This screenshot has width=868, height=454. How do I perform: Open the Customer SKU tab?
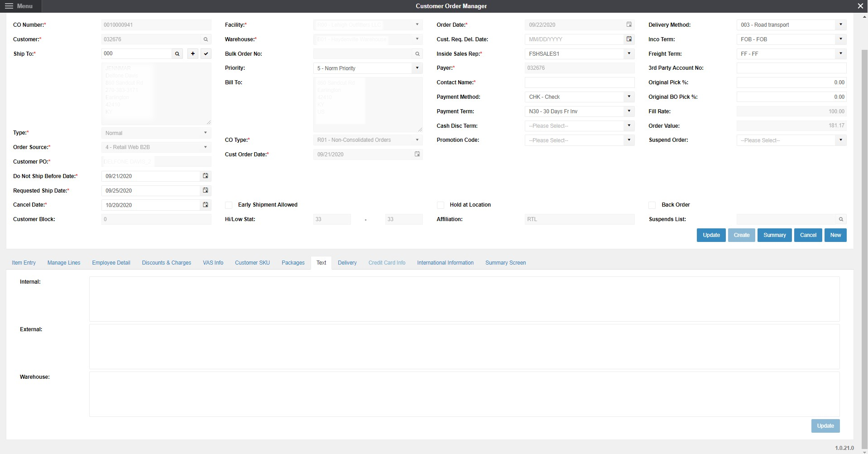pos(252,263)
